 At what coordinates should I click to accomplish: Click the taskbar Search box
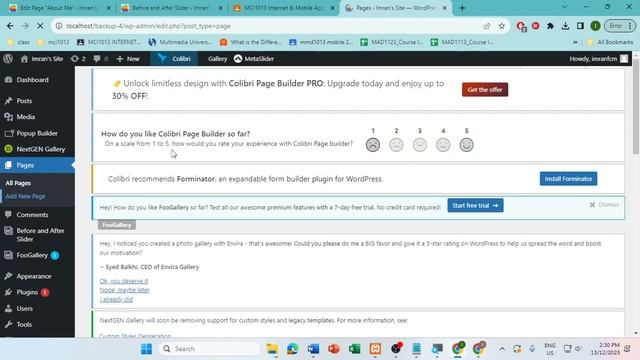pos(209,349)
